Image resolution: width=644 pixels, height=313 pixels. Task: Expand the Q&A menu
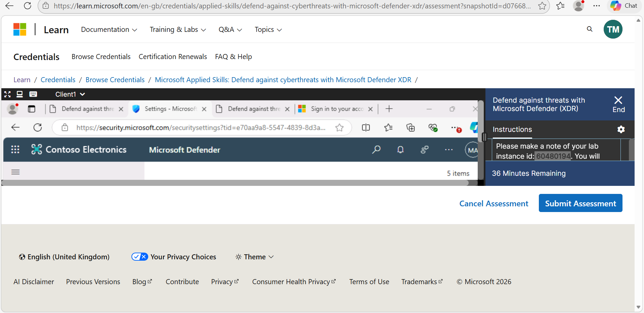point(230,30)
